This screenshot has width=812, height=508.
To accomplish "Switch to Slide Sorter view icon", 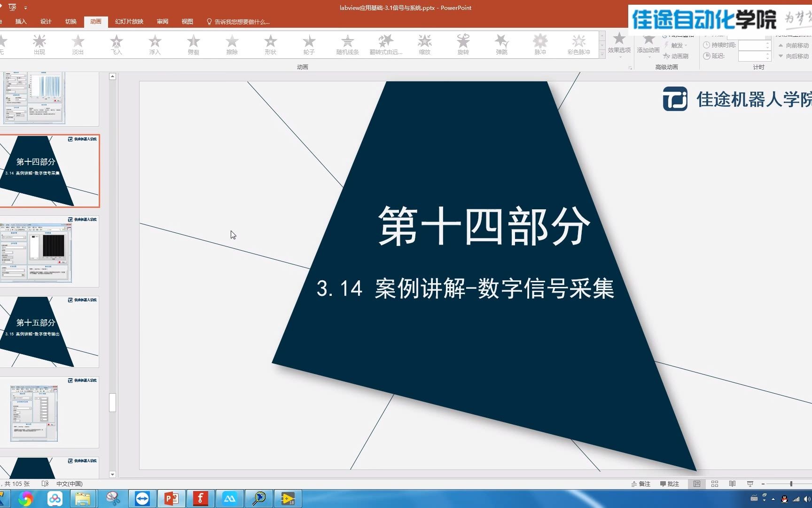I will [x=715, y=484].
